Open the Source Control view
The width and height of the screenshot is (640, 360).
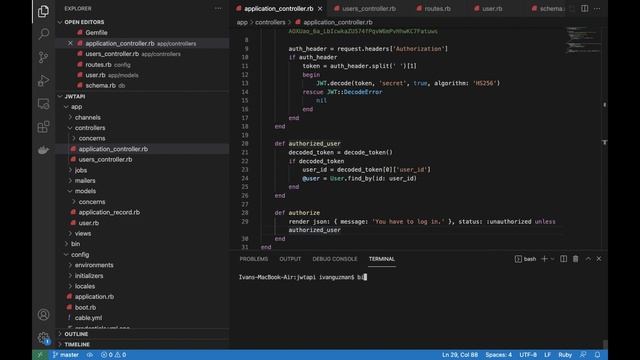[x=43, y=57]
